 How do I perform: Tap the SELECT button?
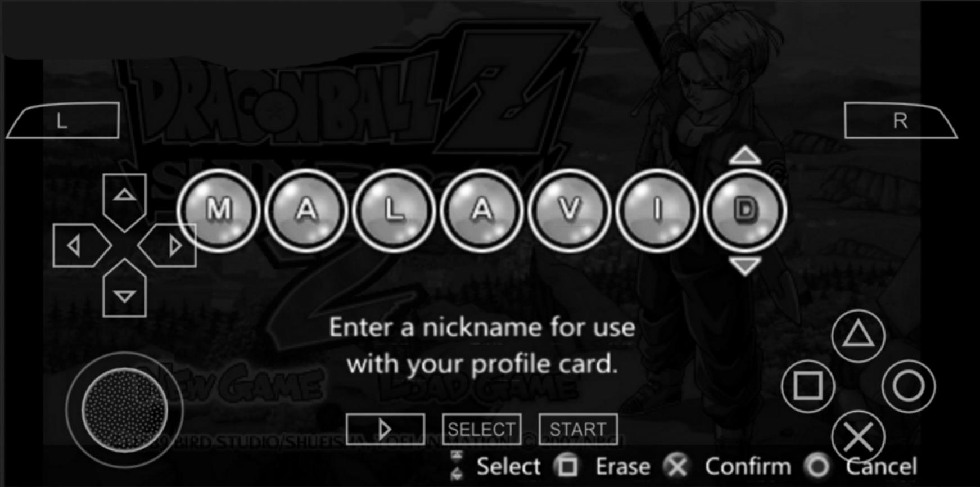481,429
